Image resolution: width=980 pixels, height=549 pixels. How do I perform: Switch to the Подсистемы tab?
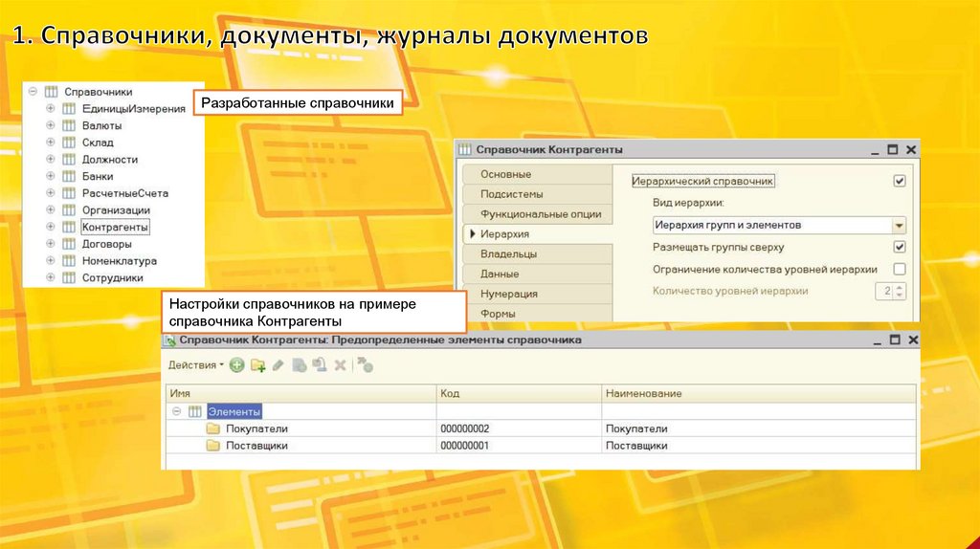(538, 194)
